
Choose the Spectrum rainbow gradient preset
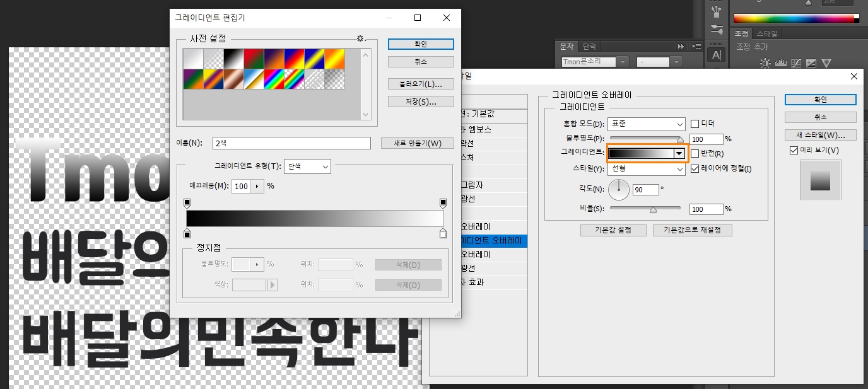pos(274,79)
